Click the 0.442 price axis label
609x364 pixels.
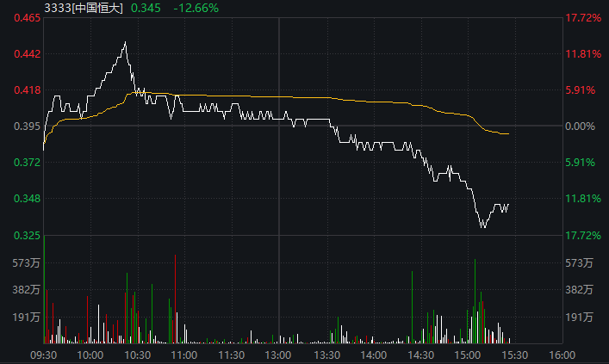[28, 54]
